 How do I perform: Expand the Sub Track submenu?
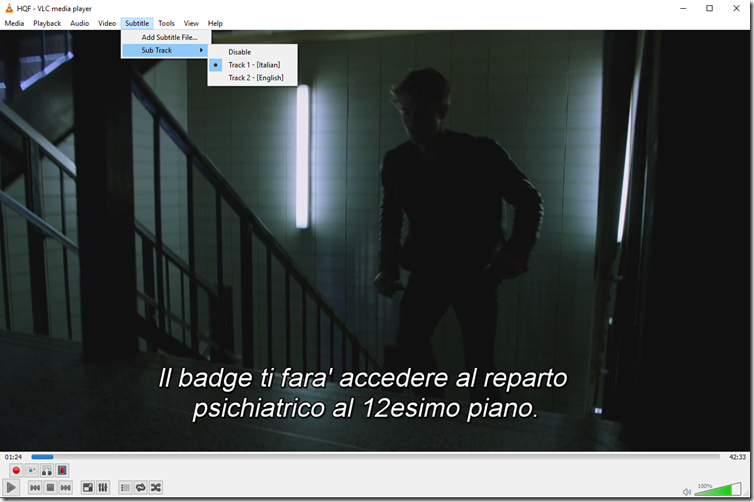click(x=166, y=50)
